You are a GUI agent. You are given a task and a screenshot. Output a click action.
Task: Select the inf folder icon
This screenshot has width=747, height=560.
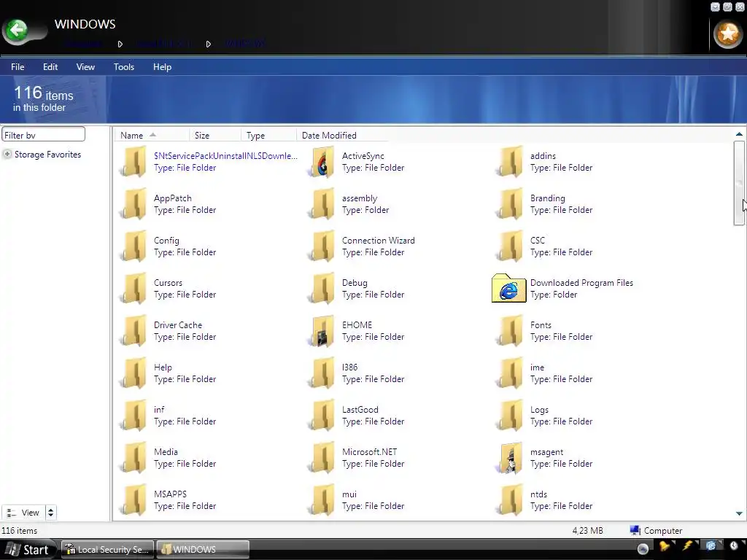coord(134,415)
